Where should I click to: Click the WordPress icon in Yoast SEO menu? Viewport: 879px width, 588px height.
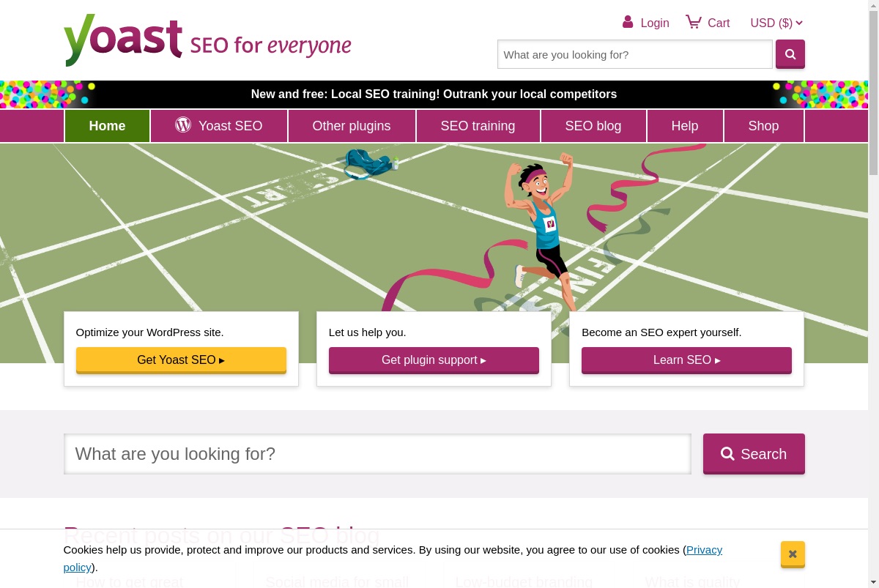[x=183, y=125]
